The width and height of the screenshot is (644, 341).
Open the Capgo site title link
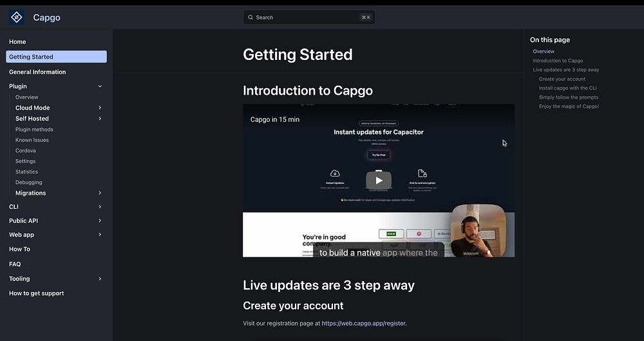click(x=46, y=17)
